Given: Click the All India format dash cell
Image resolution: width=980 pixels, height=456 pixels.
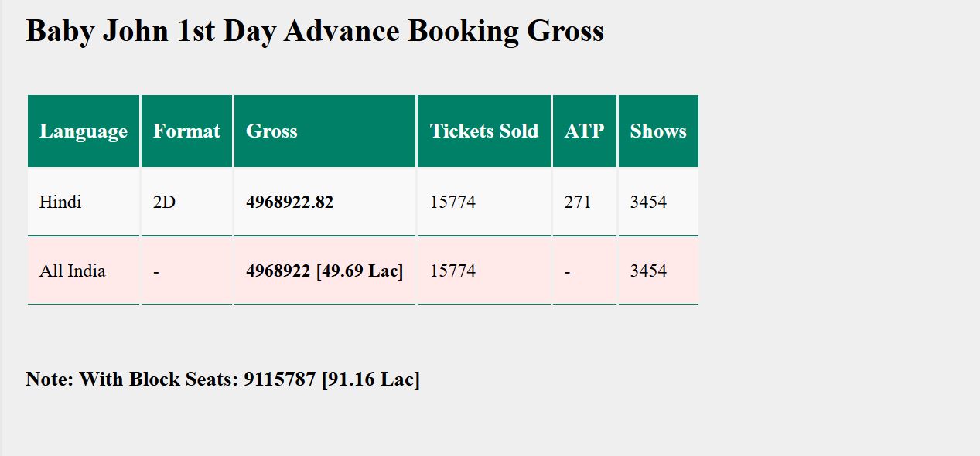Looking at the screenshot, I should 156,272.
